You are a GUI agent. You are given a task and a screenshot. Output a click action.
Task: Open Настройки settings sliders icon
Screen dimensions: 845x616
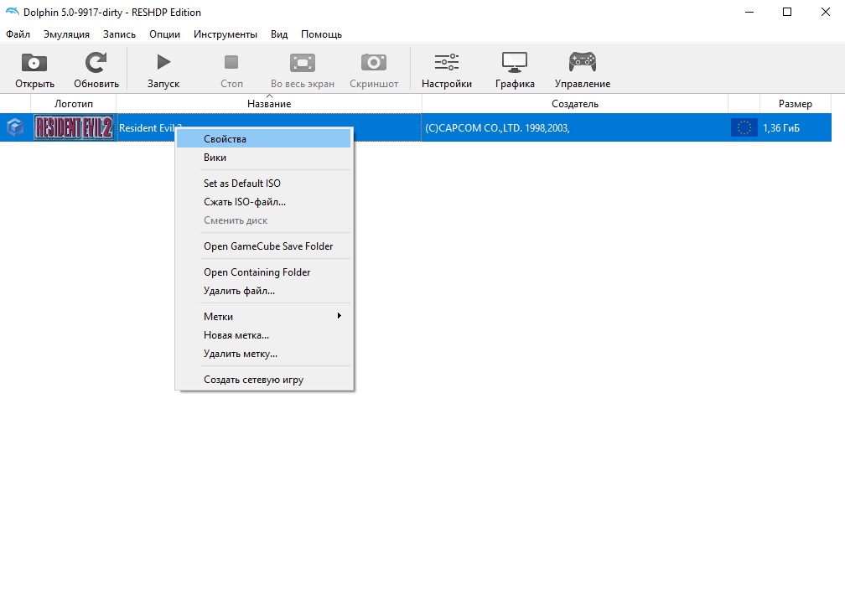click(x=446, y=63)
